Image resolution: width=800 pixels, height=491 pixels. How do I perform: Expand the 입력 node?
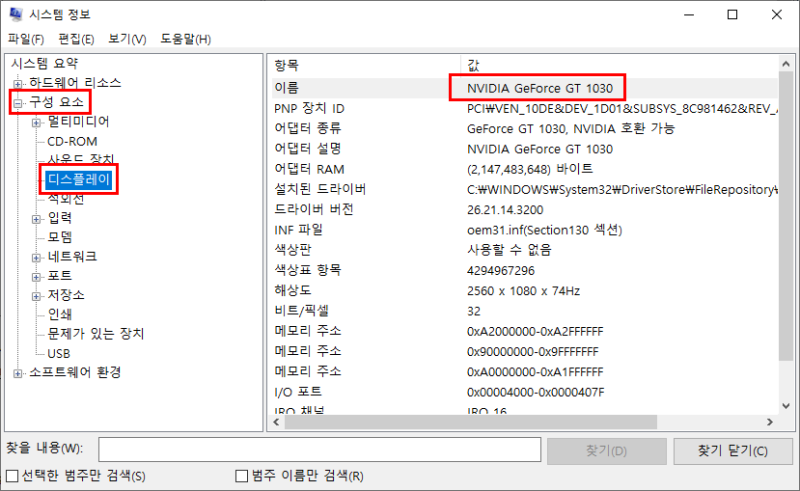36,219
